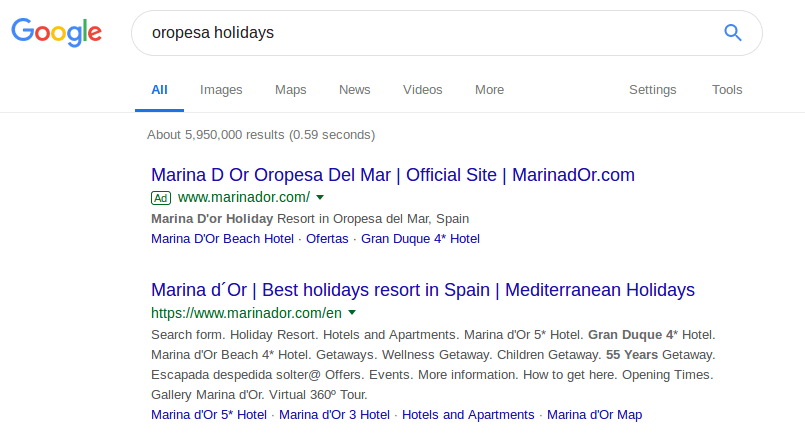Screen dimensions: 805x441
Task: Follow the Marina D'Or Beach Hotel sitelink
Action: pos(222,239)
